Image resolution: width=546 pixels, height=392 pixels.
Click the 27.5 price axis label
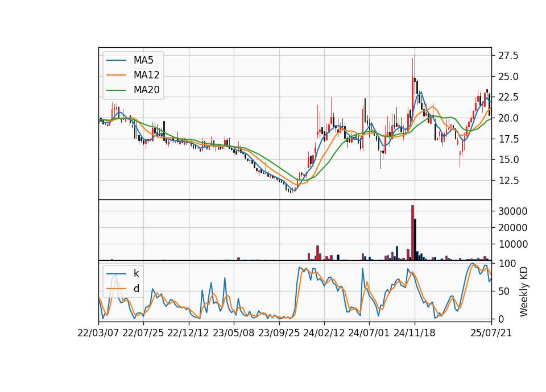(x=508, y=56)
